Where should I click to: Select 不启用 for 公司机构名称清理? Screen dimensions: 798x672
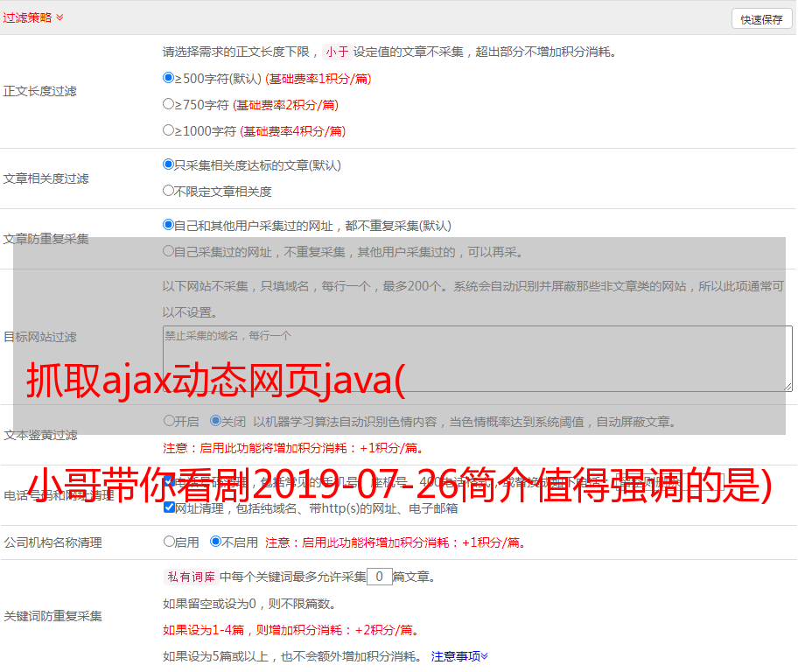[215, 542]
